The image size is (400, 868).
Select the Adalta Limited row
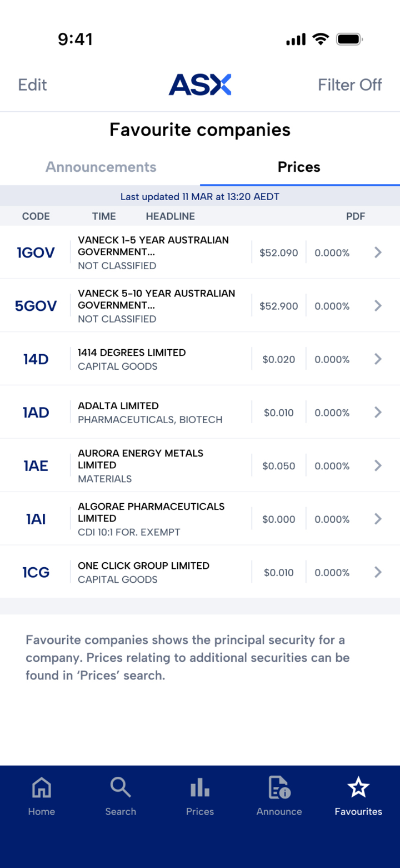[x=150, y=413]
